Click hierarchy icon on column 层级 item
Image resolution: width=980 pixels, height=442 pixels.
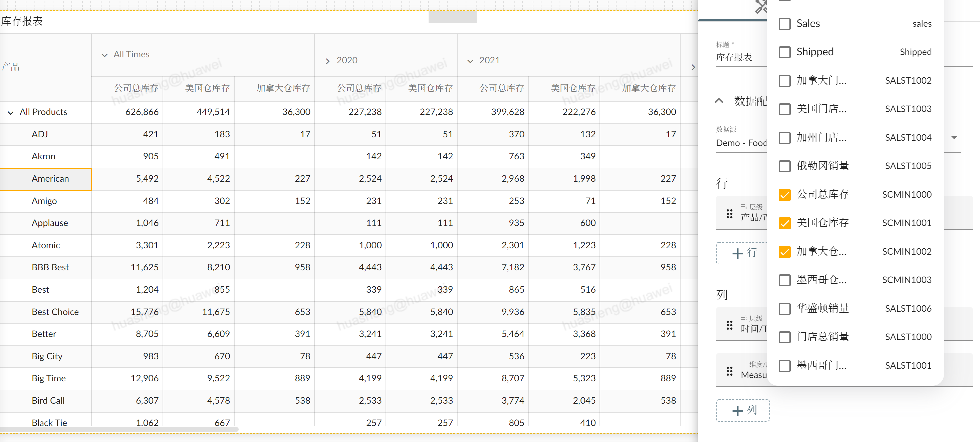click(743, 318)
